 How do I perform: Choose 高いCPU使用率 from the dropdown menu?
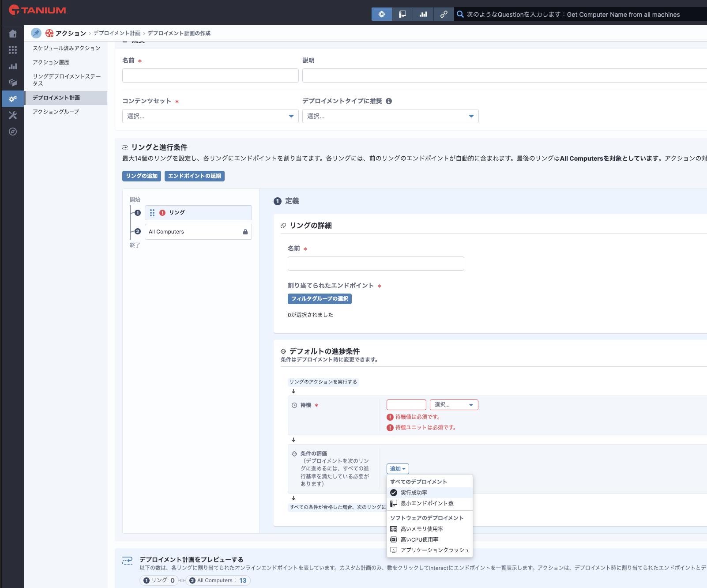[x=419, y=539]
